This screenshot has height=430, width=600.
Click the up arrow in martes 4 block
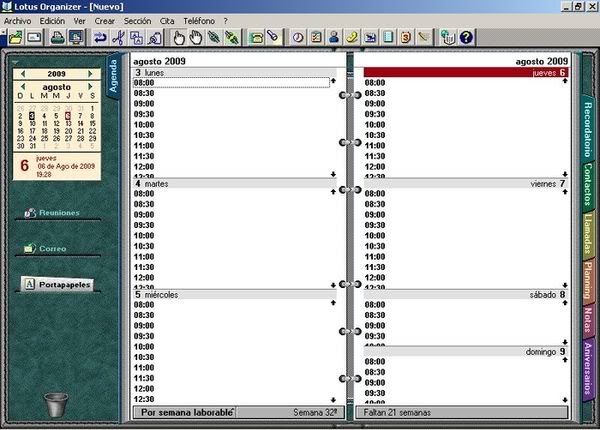point(333,192)
